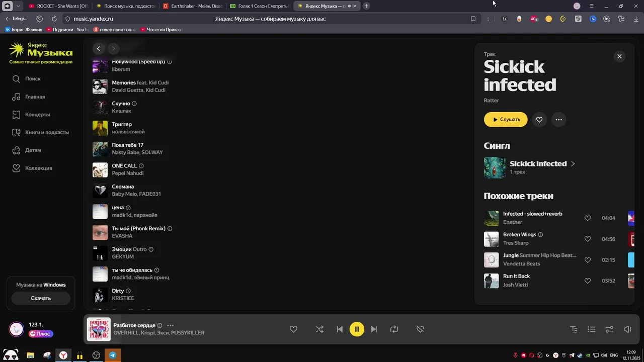Click artist name Ratter

tap(492, 101)
